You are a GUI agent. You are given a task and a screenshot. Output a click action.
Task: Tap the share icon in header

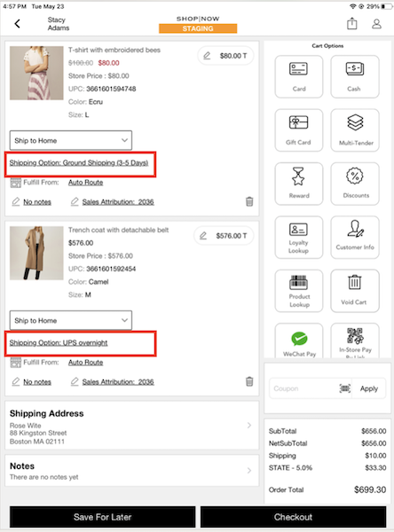352,24
